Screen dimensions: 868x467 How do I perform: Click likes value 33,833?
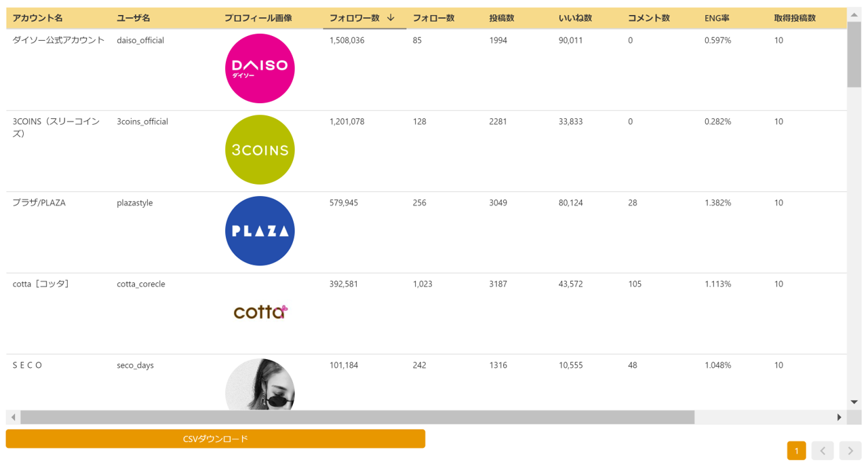[570, 122]
